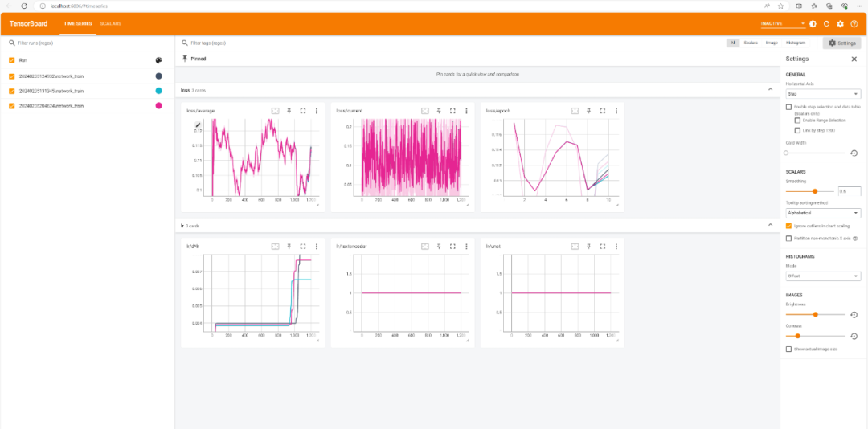
Task: Change color of run 20240205204624 swatch
Action: (159, 106)
